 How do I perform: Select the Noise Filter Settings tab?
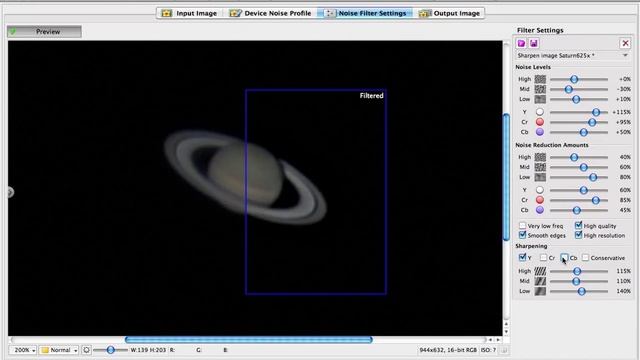point(366,13)
